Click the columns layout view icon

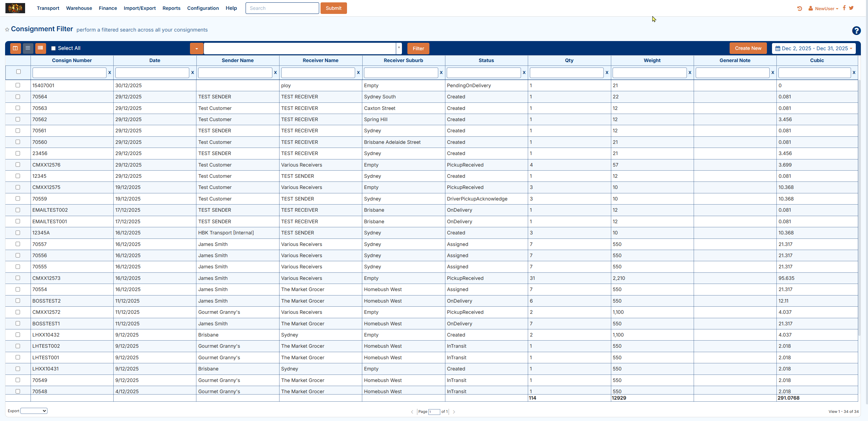click(15, 48)
